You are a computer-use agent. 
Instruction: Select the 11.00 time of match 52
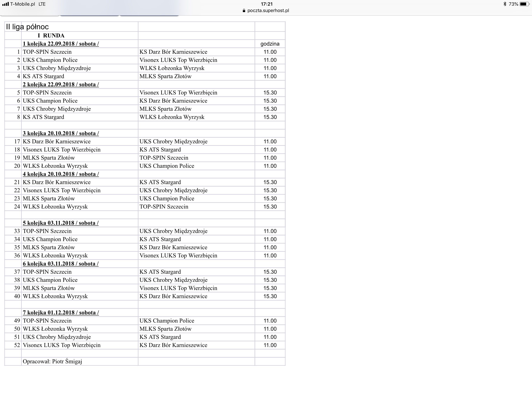pos(270,345)
